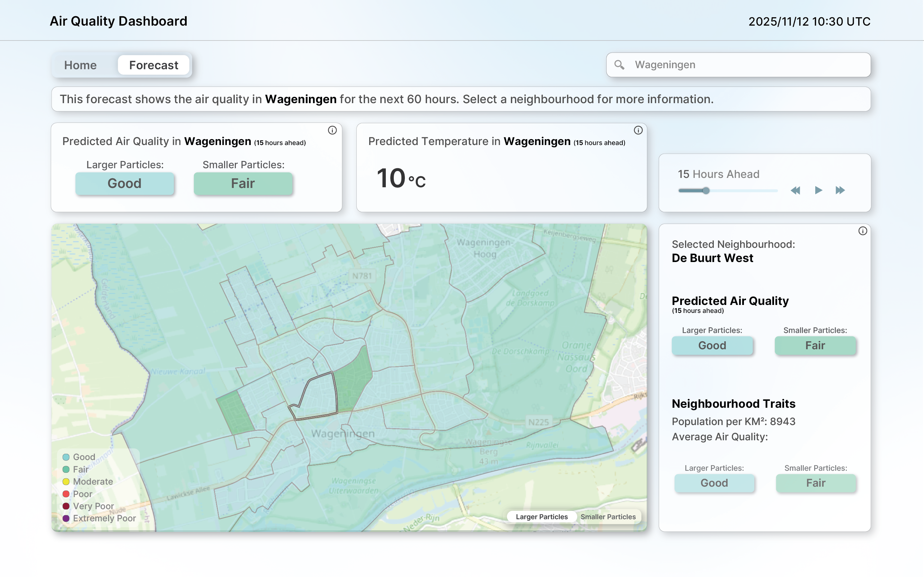This screenshot has width=924, height=577.
Task: Open info icon on Predicted Air Quality card
Action: pos(332,130)
